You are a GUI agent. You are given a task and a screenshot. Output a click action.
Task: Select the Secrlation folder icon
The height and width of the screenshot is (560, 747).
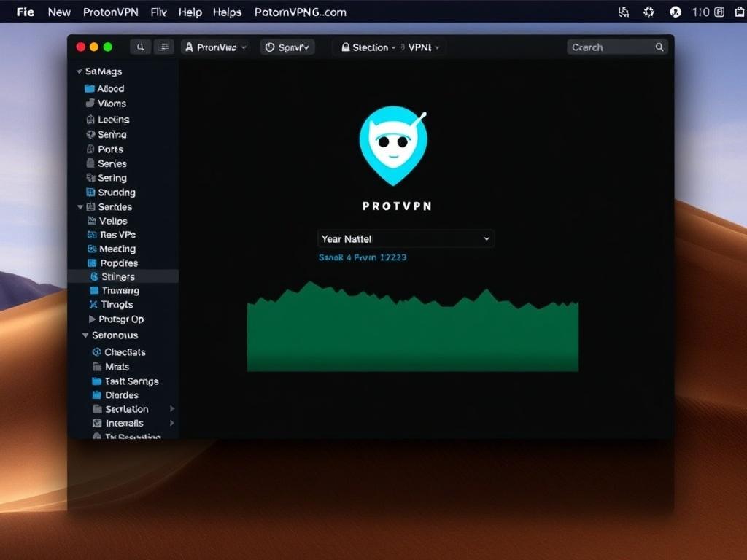click(x=97, y=408)
